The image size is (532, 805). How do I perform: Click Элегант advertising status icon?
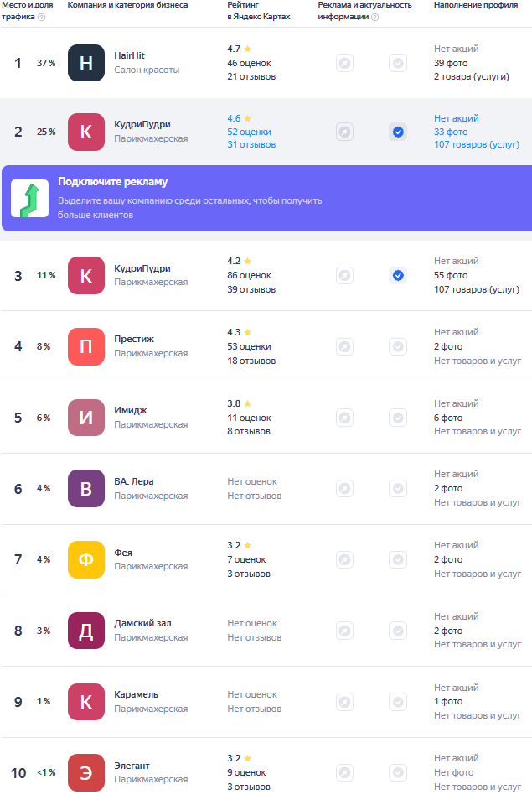tap(344, 772)
